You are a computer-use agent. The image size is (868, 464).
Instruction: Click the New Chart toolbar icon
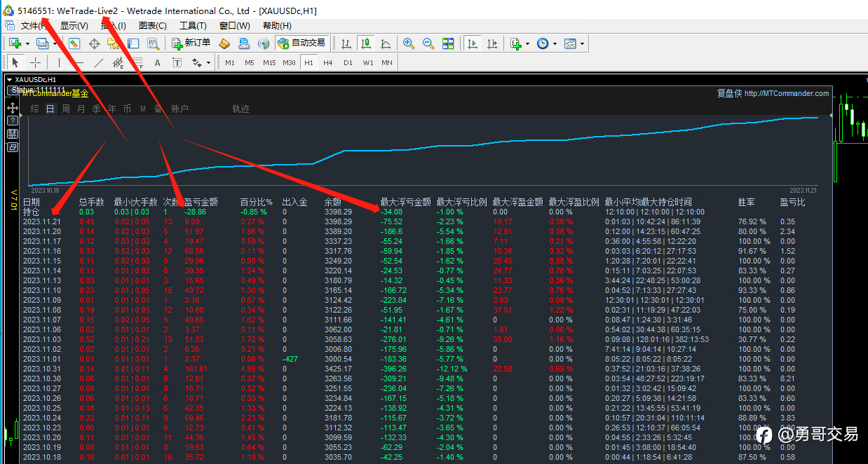14,43
